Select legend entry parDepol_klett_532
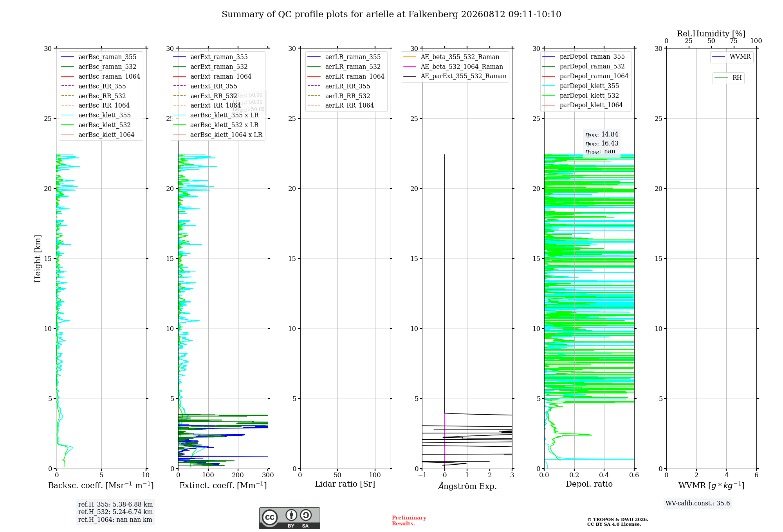The width and height of the screenshot is (783, 532). pyautogui.click(x=581, y=96)
